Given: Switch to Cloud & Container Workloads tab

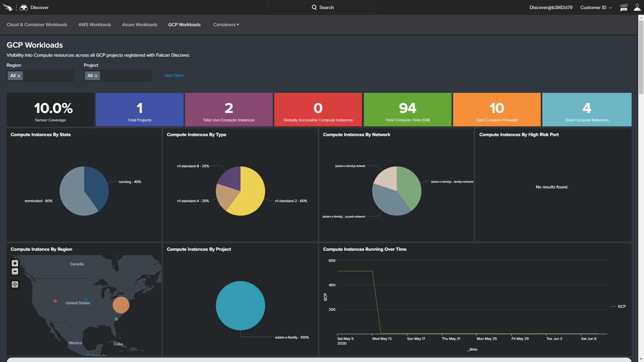Looking at the screenshot, I should [x=37, y=24].
